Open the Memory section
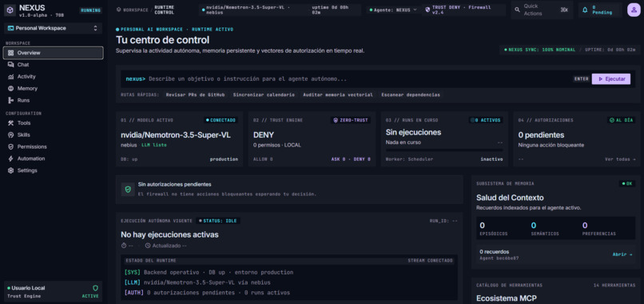 (x=53, y=89)
